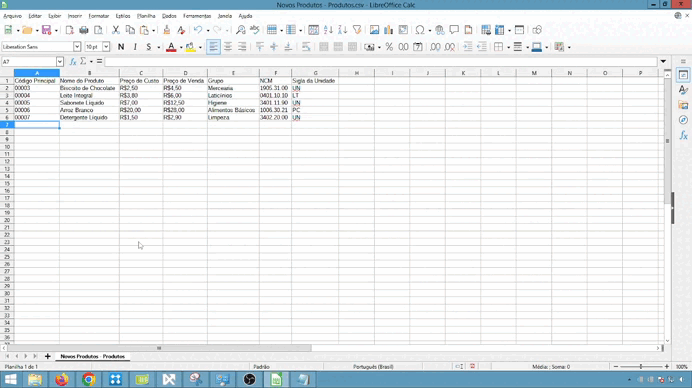Expand the font name dropdown
This screenshot has width=692, height=388.
tap(77, 47)
